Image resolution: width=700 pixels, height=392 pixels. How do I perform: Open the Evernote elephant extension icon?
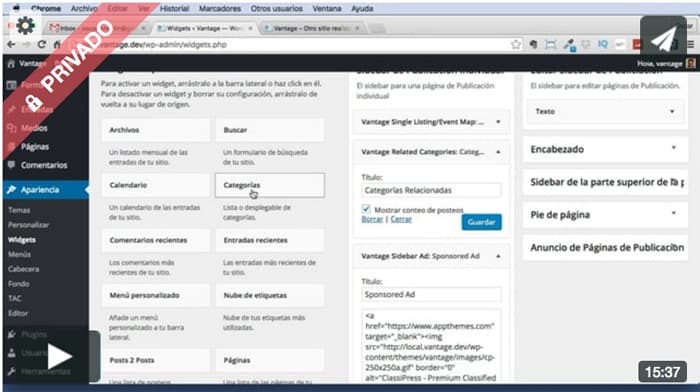click(533, 44)
